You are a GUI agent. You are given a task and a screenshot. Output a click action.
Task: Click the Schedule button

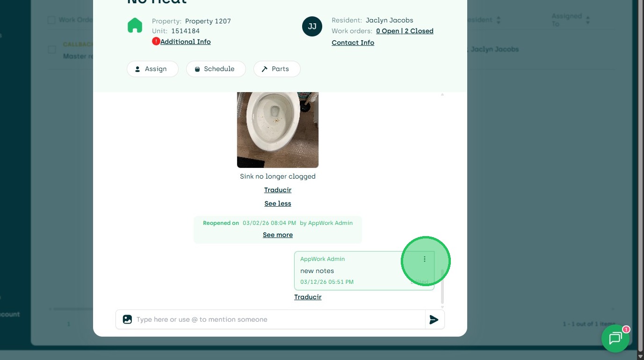216,69
